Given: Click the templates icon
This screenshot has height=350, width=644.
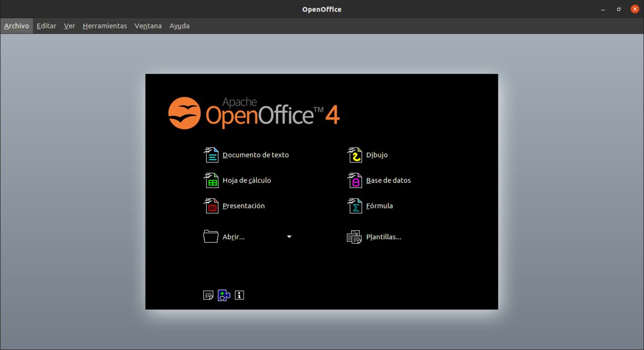Looking at the screenshot, I should [x=355, y=237].
